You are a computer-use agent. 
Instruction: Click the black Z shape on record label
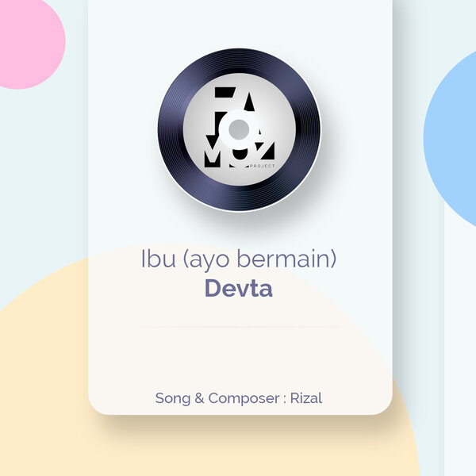click(x=265, y=151)
